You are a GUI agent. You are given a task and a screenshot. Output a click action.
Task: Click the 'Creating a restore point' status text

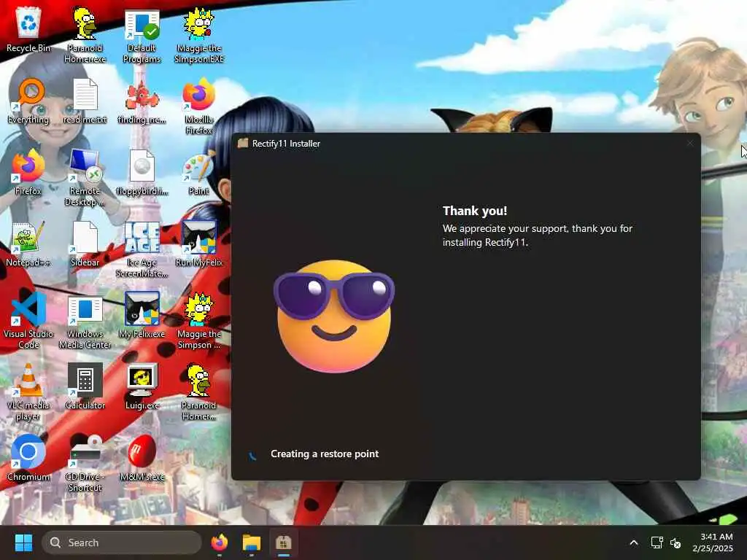[325, 454]
